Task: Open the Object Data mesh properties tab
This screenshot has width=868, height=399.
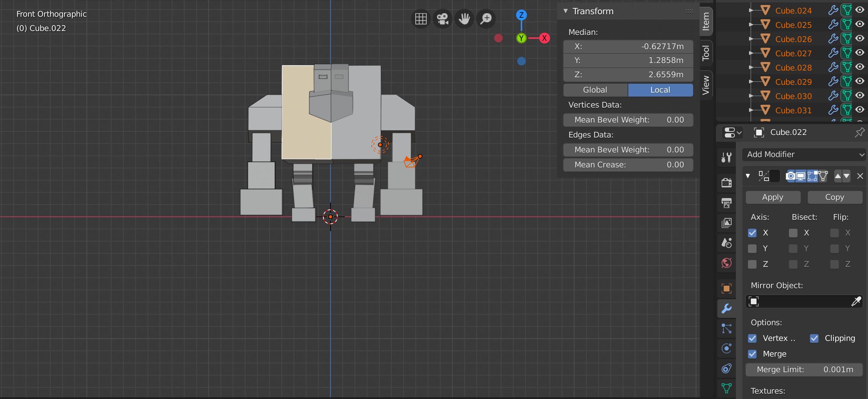Action: [727, 388]
